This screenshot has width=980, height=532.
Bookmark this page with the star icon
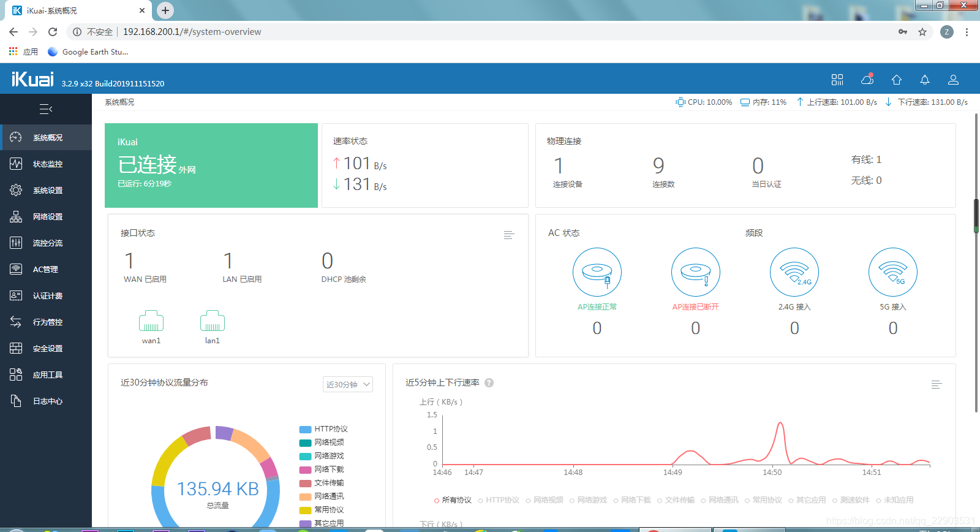922,32
